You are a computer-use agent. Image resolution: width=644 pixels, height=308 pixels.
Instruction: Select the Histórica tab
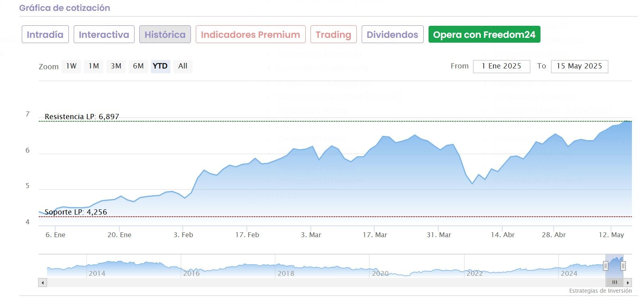point(165,35)
